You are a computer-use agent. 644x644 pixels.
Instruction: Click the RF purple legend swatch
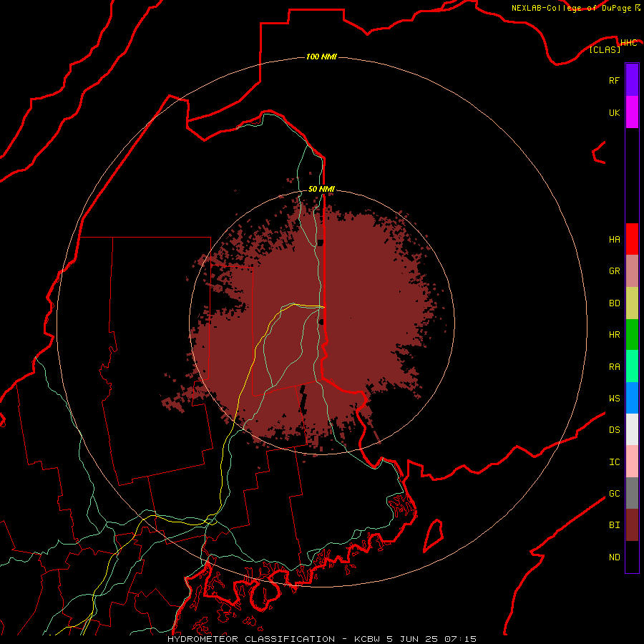(x=632, y=80)
